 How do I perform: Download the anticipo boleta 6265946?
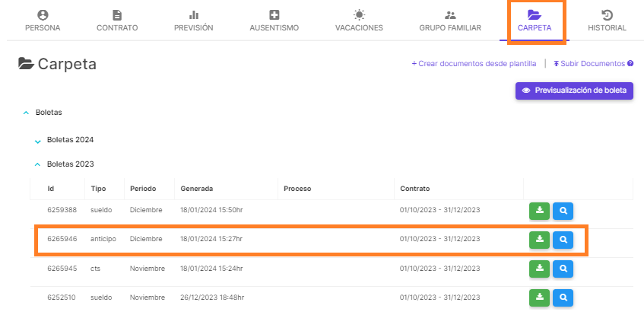click(x=539, y=240)
